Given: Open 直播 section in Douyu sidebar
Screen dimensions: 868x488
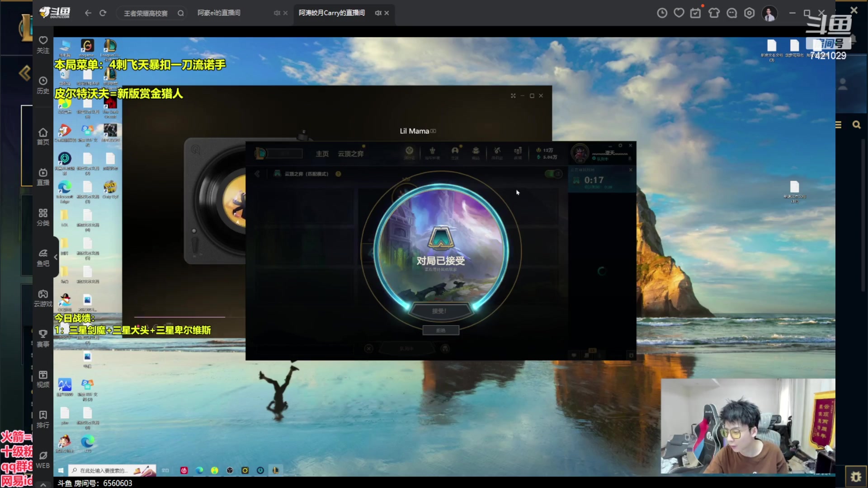Looking at the screenshot, I should coord(43,177).
